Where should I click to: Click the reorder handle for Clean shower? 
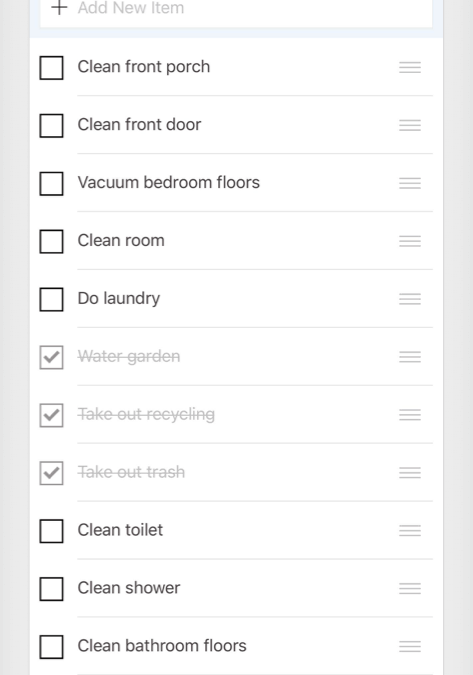click(x=410, y=588)
